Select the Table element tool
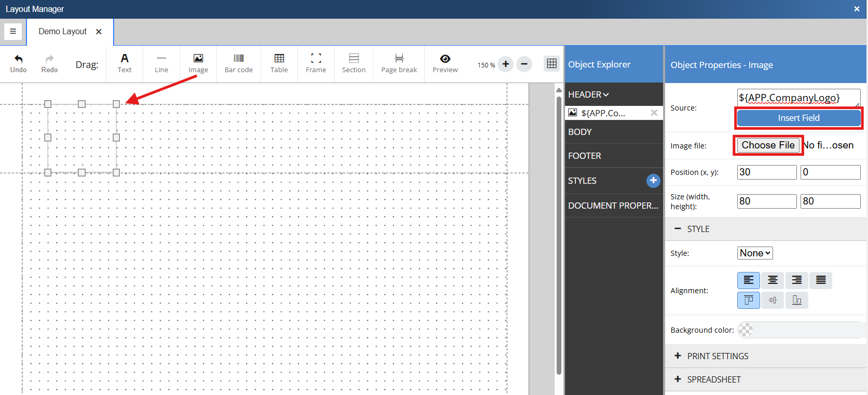The width and height of the screenshot is (868, 395). click(x=279, y=63)
